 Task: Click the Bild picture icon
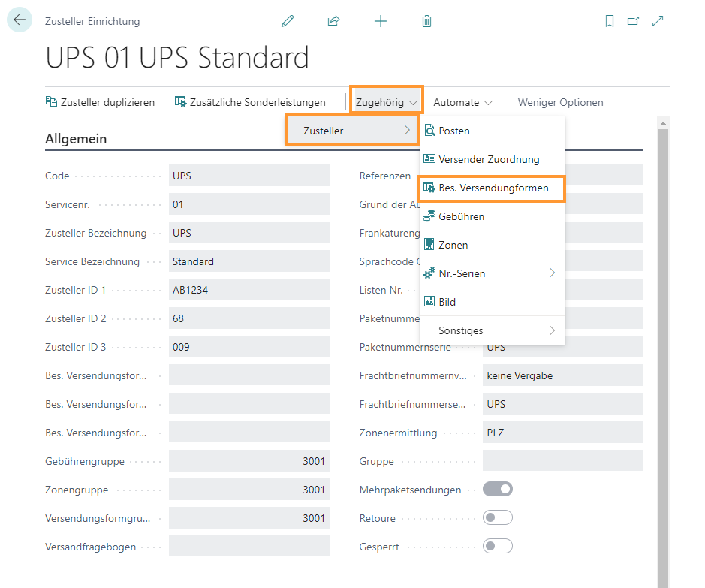click(x=429, y=302)
